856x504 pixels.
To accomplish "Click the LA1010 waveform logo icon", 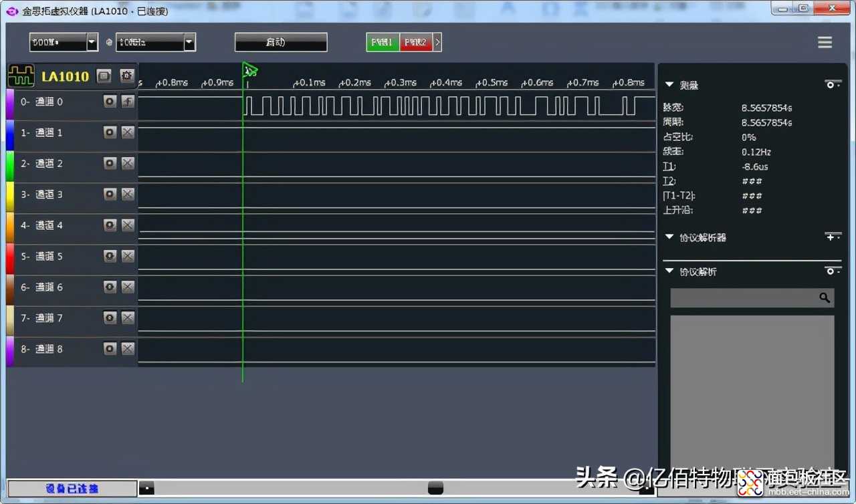I will coord(21,76).
